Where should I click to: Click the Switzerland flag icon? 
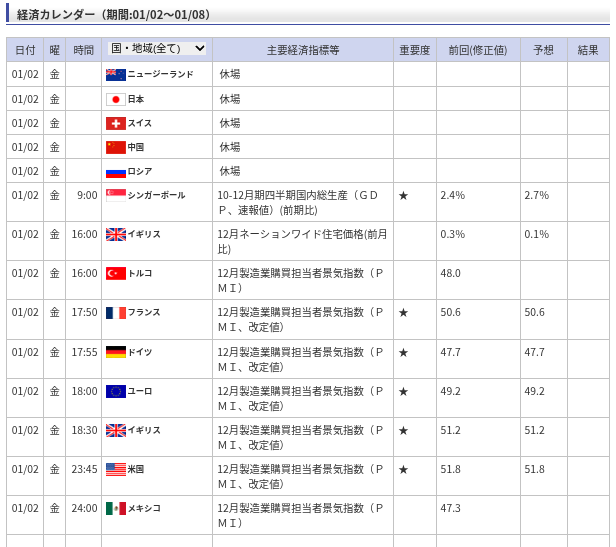116,123
